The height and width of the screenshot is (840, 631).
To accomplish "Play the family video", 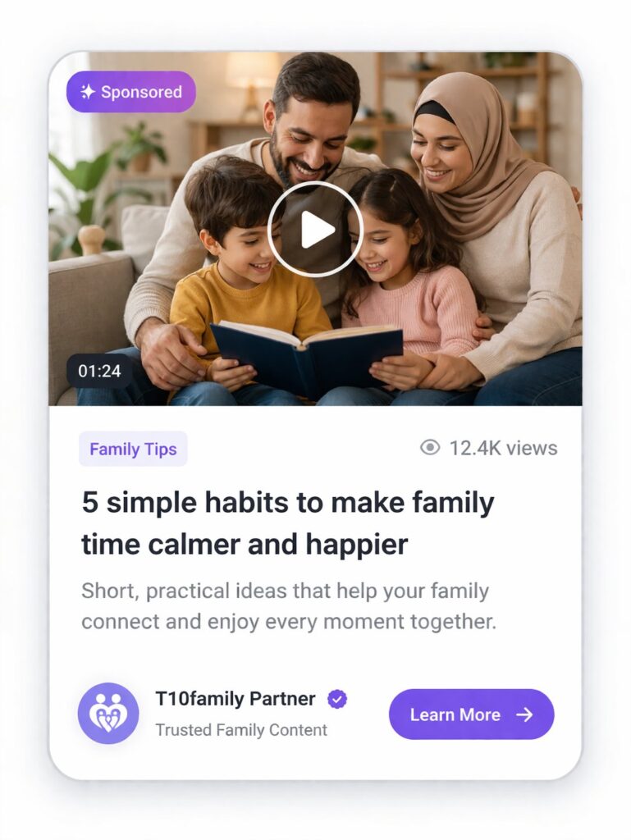I will (x=315, y=230).
